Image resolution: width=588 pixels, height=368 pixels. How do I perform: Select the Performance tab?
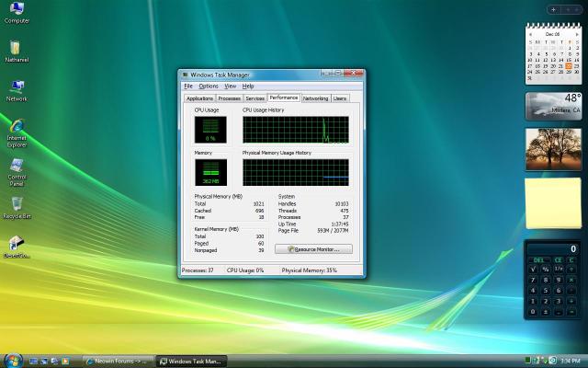[x=284, y=98]
